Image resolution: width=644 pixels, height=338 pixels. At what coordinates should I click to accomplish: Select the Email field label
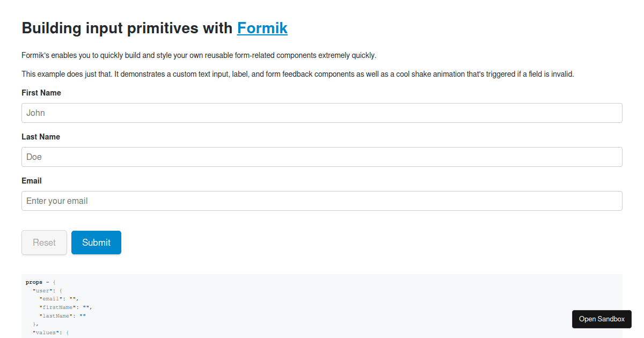pos(31,181)
